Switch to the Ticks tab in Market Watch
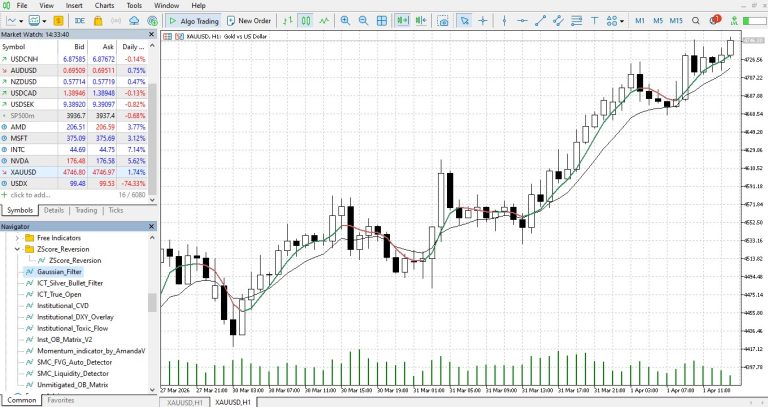The image size is (768, 407). coord(116,210)
